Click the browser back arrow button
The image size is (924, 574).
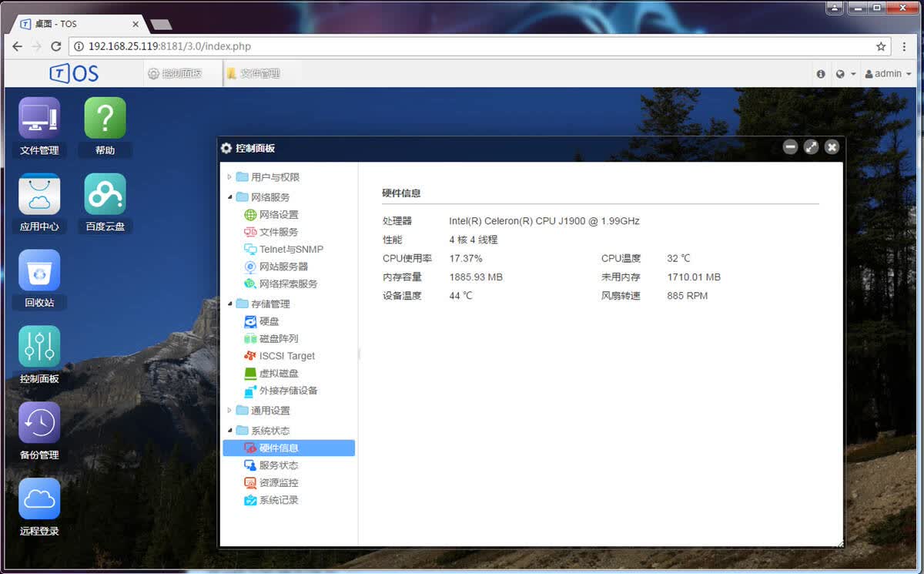tap(18, 46)
